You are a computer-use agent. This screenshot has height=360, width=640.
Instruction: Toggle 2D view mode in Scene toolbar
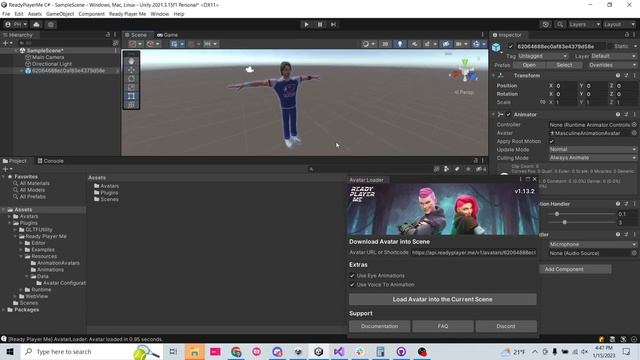click(x=385, y=44)
